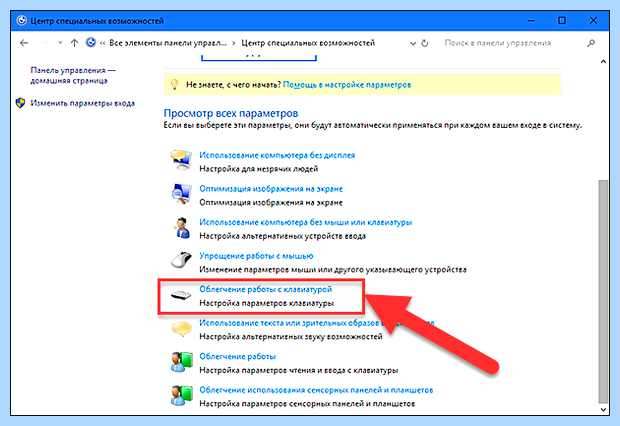Click the refresh button in address bar

coord(425,43)
